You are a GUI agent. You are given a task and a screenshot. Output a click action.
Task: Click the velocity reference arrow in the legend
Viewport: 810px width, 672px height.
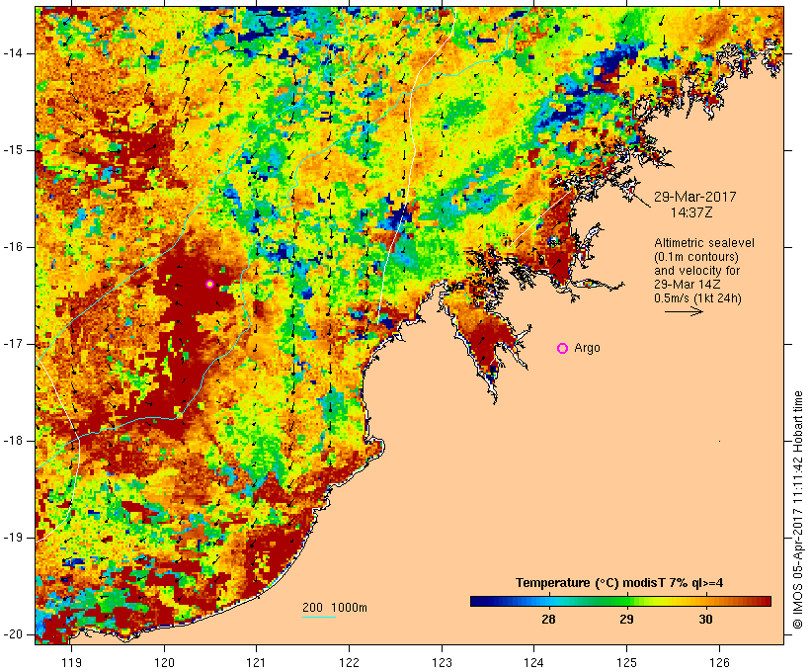coord(684,311)
